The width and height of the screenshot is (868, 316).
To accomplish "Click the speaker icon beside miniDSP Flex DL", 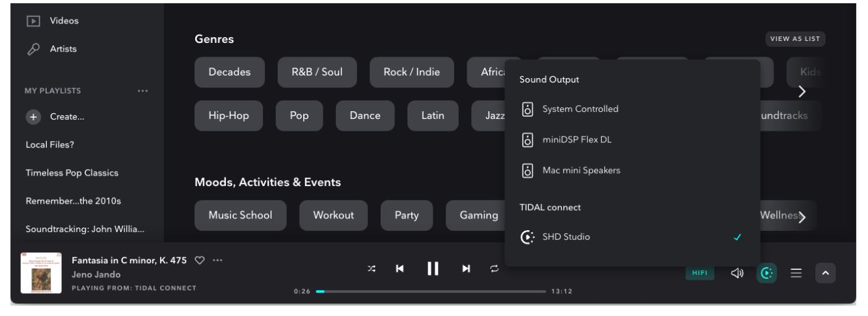I will (x=528, y=140).
